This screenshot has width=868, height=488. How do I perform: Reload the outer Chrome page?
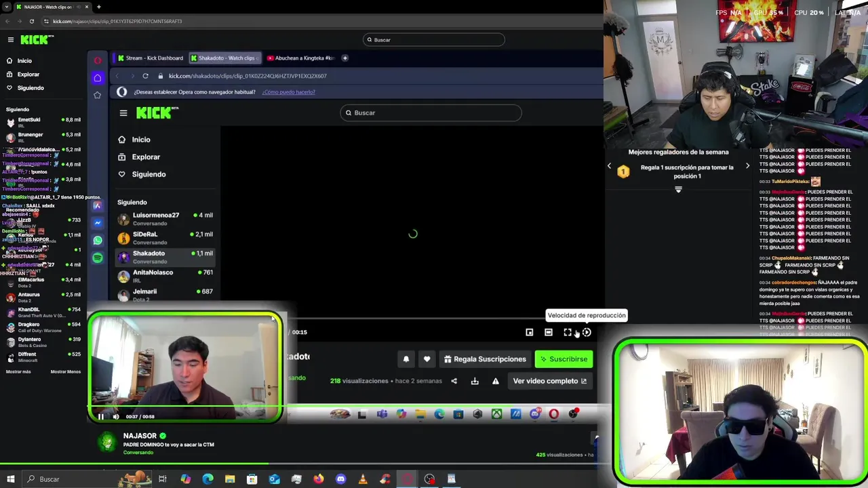click(31, 21)
